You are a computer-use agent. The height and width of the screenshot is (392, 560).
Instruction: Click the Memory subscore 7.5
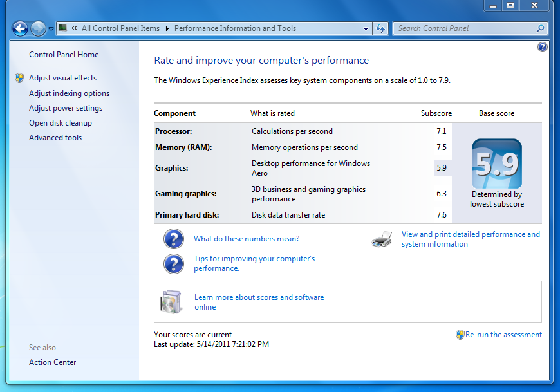[x=442, y=147]
